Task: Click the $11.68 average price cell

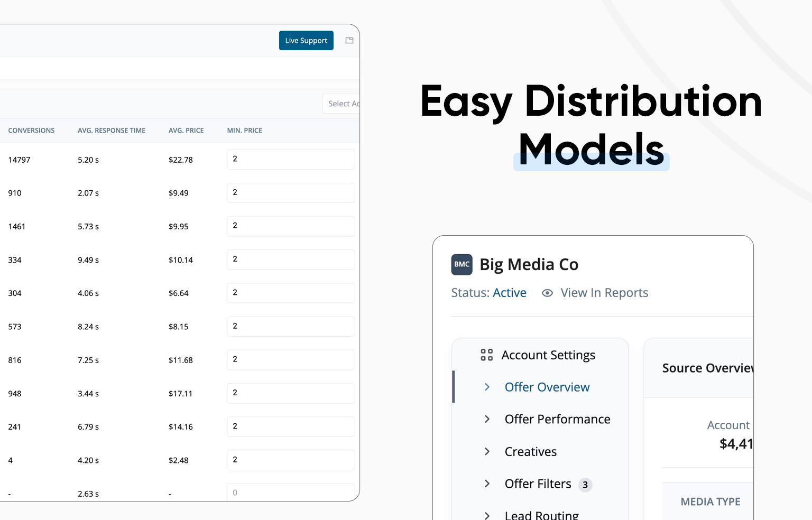Action: (181, 360)
